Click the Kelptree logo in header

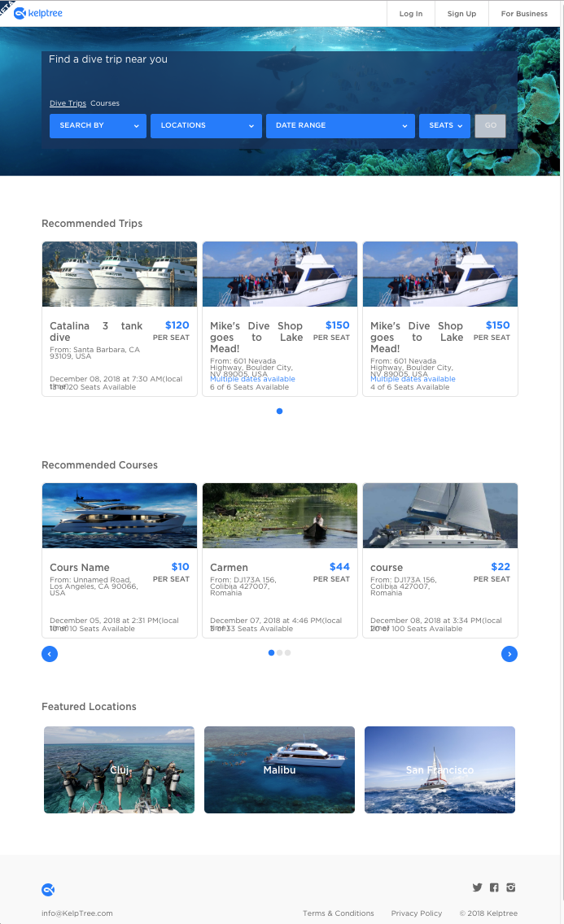coord(38,13)
